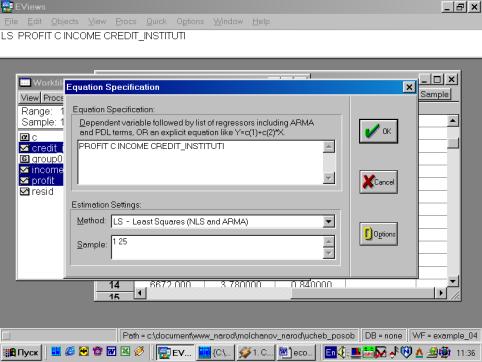Screen dimensions: 482x362
Task: Click the pencil quick launch icon
Action: tap(139, 351)
